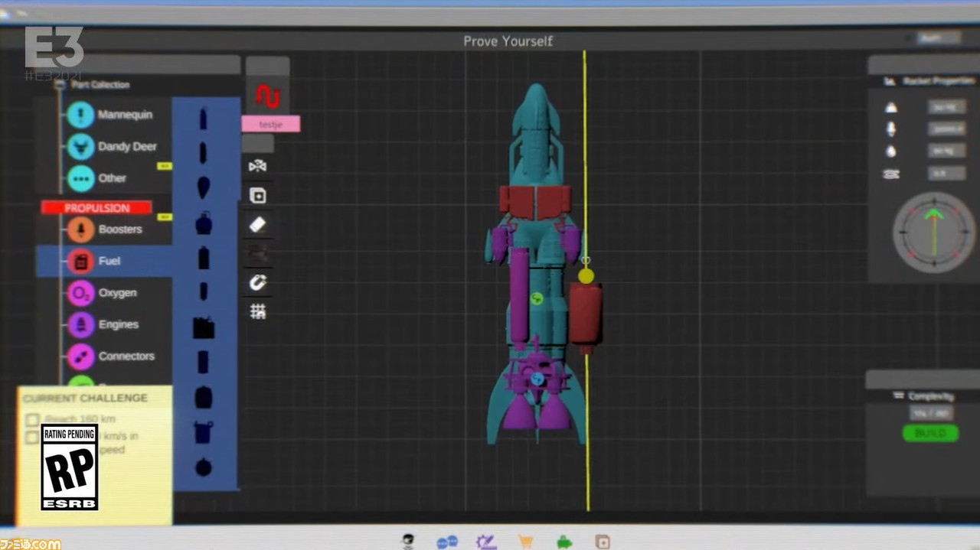The image size is (980, 550).
Task: Click the pink testje label
Action: click(271, 124)
